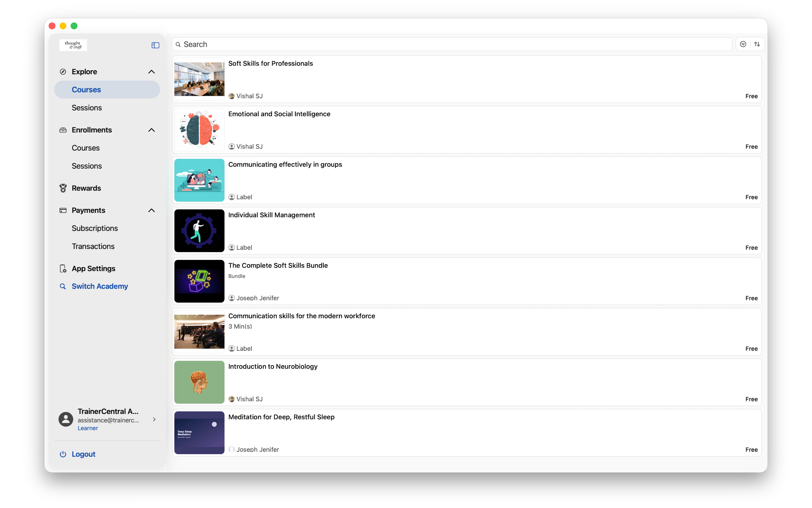812x508 pixels.
Task: Click the Enrollments tray icon
Action: point(63,130)
